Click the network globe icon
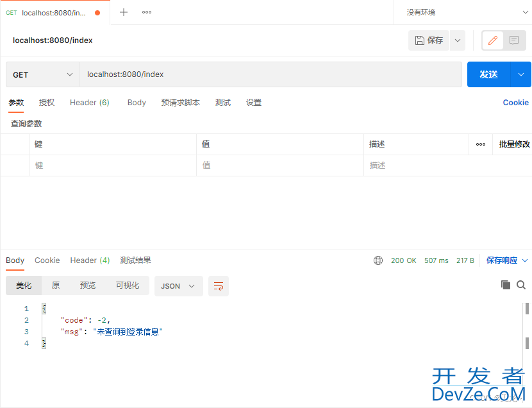Viewport: 532px width, 408px height. pos(378,260)
